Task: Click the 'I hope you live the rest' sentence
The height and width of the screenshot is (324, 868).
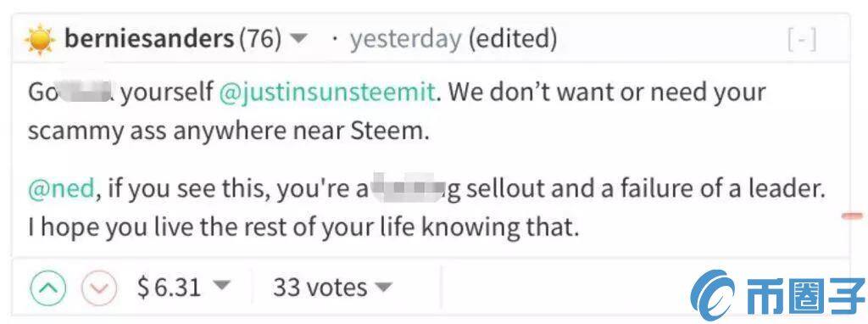Action: 303,227
